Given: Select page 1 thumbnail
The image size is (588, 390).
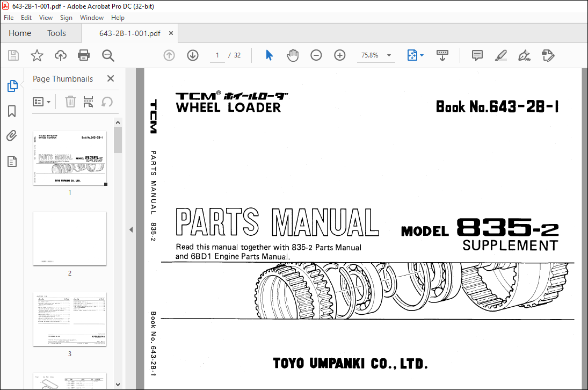Looking at the screenshot, I should coord(70,158).
